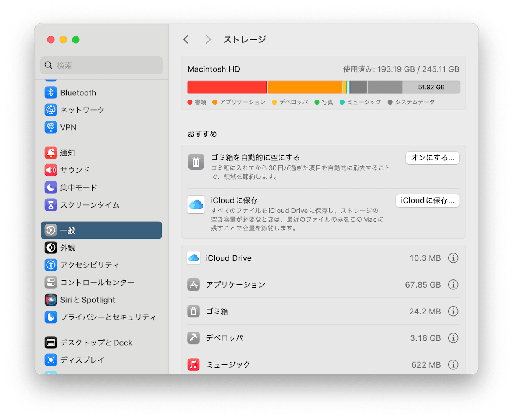Click orange アプリケーション segment in storage bar
513x420 pixels.
tap(305, 87)
